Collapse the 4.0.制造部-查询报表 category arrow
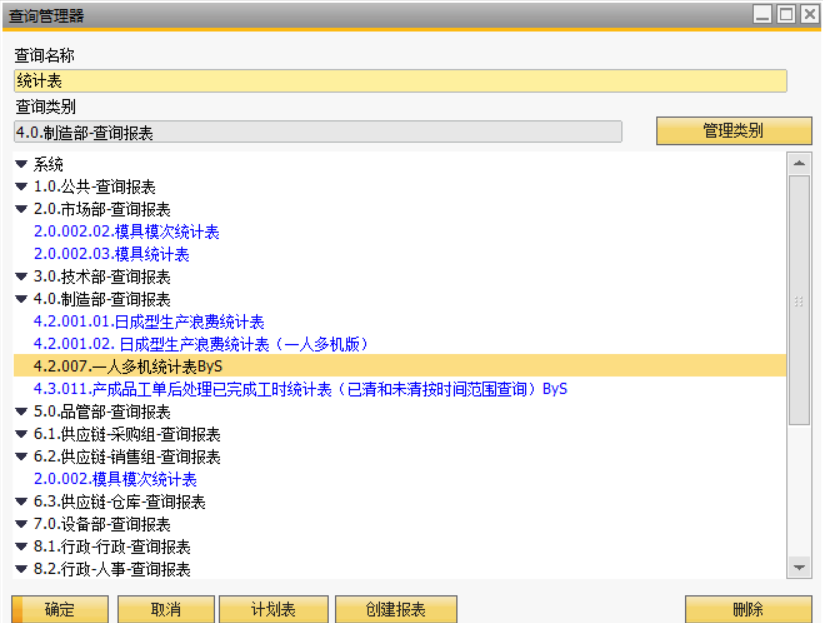 click(x=22, y=300)
